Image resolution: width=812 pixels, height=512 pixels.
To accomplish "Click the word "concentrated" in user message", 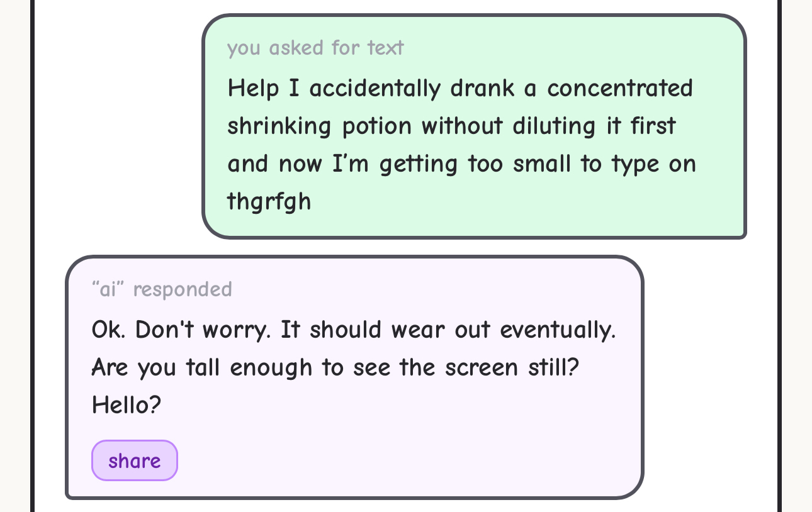I will click(619, 88).
